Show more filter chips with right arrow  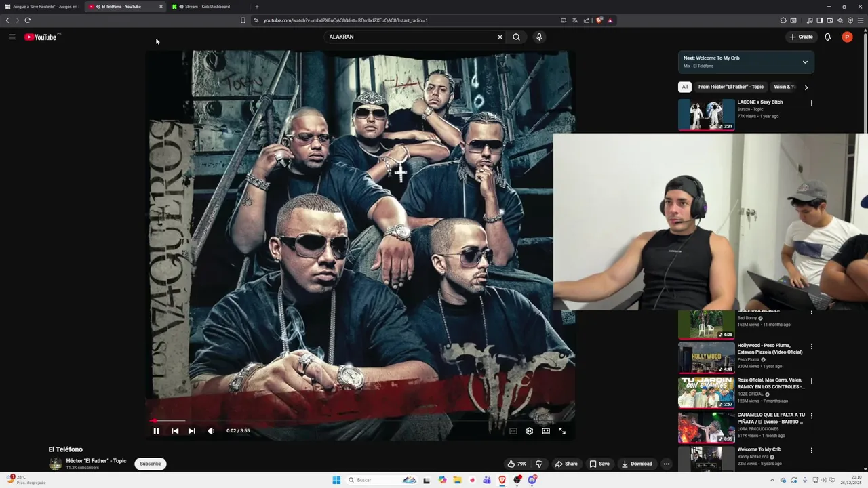pyautogui.click(x=806, y=87)
